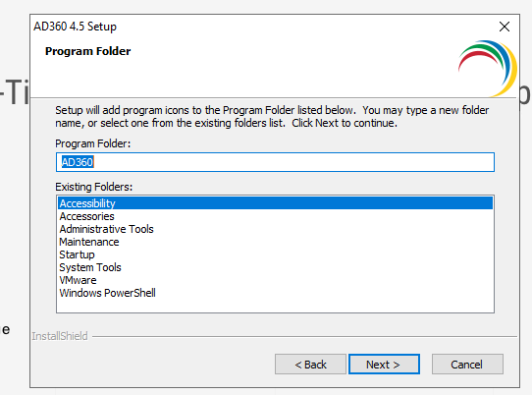The image size is (532, 395).
Task: Select the VMware folder entry
Action: (275, 280)
